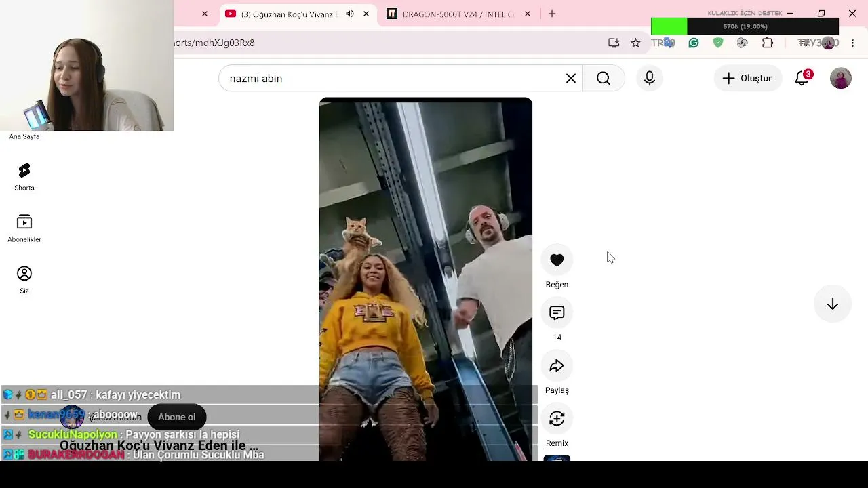Close the tab left of the YouTube tab
Viewport: 868px width, 488px height.
(x=205, y=14)
